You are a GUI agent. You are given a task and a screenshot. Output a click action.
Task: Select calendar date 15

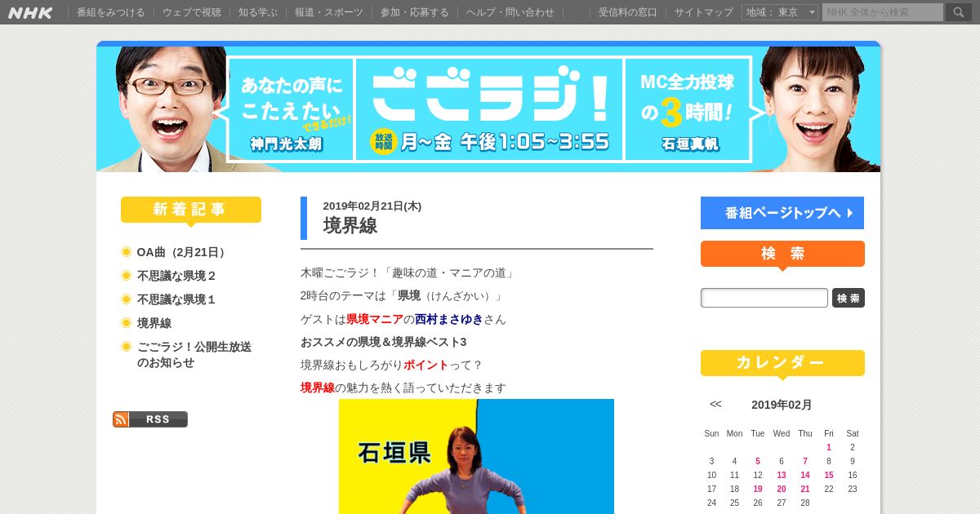(x=829, y=475)
